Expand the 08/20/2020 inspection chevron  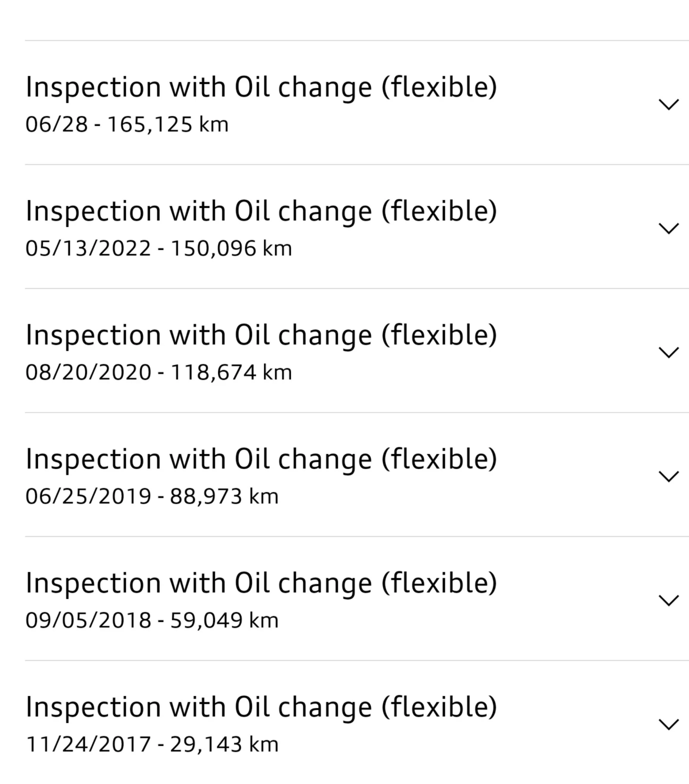click(668, 352)
